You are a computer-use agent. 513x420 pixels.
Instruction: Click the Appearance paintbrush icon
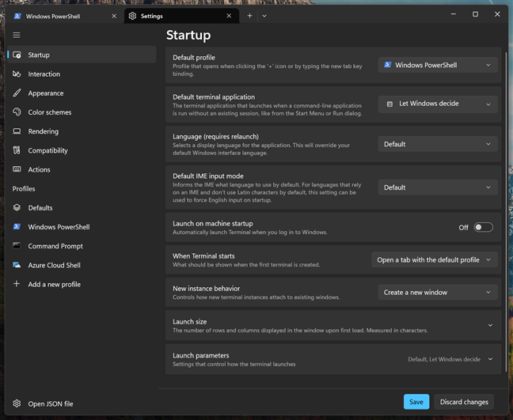tap(17, 93)
